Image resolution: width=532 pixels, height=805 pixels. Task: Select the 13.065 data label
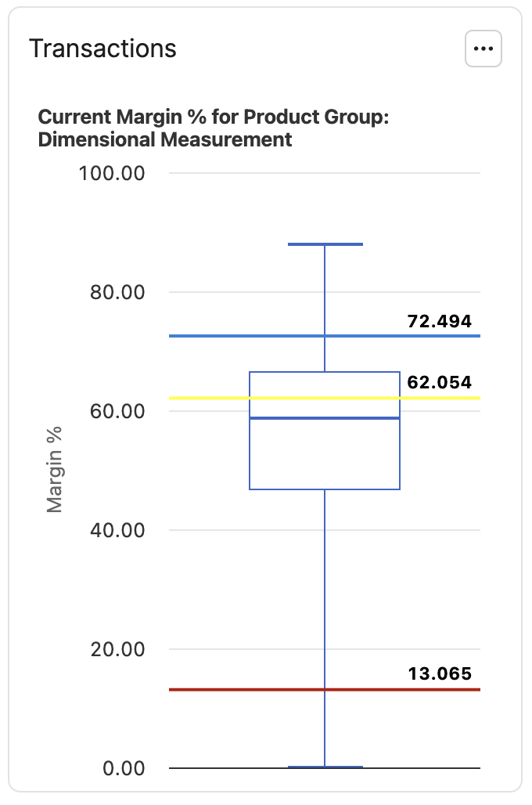click(x=440, y=673)
